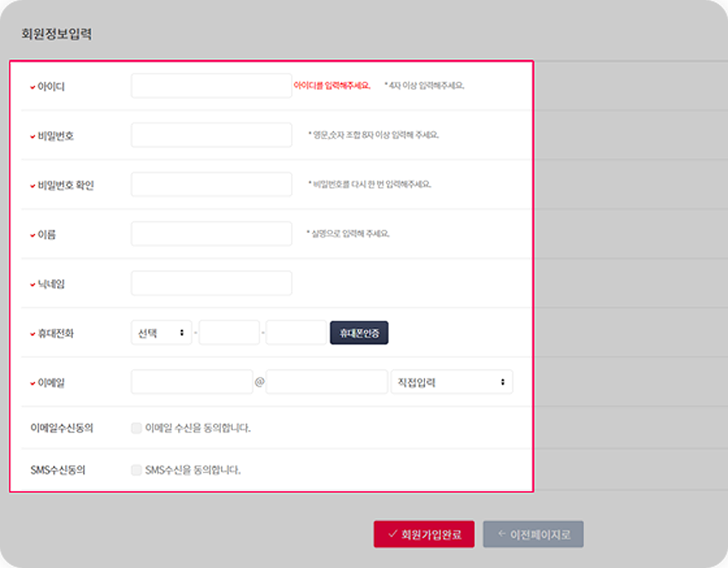Screen dimensions: 728x568
Task: Expand the stepper arrows on the 선택 selector
Action: (x=183, y=332)
